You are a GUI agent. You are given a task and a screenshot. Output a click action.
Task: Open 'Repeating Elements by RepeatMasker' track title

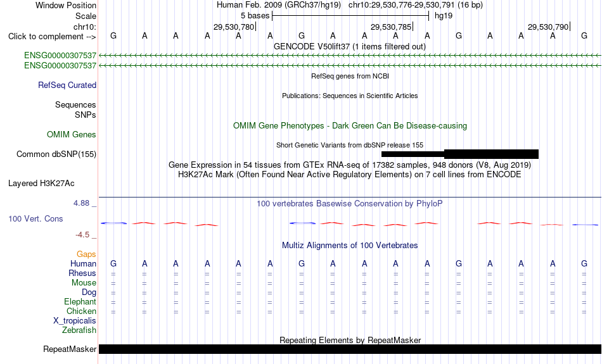click(350, 340)
